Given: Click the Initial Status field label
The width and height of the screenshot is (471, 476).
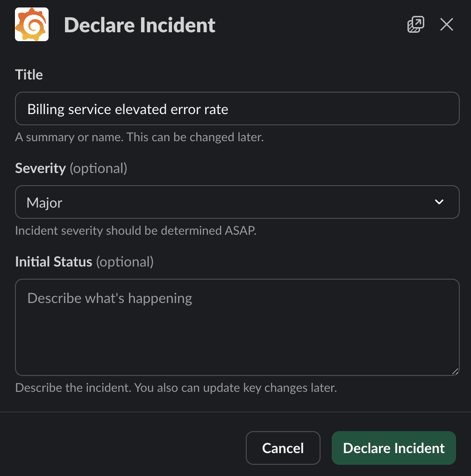Looking at the screenshot, I should tap(53, 262).
